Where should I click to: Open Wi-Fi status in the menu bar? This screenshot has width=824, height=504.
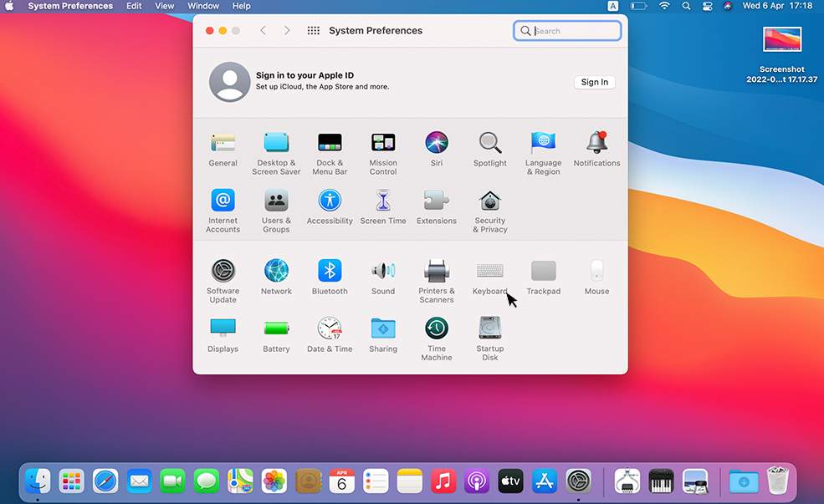point(665,7)
